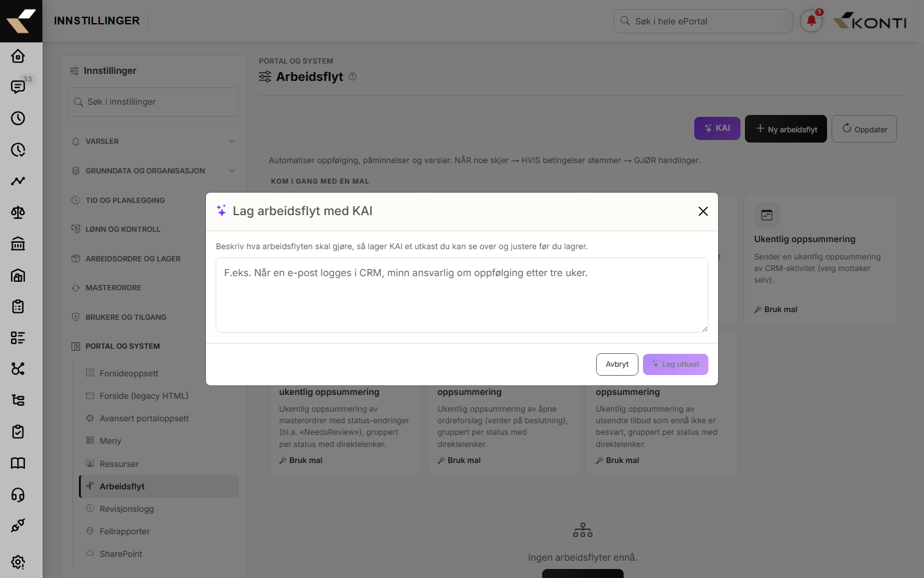Expand GRUNNDATA OG ORGANISASJON section chevron
This screenshot has height=578, width=924.
[232, 171]
